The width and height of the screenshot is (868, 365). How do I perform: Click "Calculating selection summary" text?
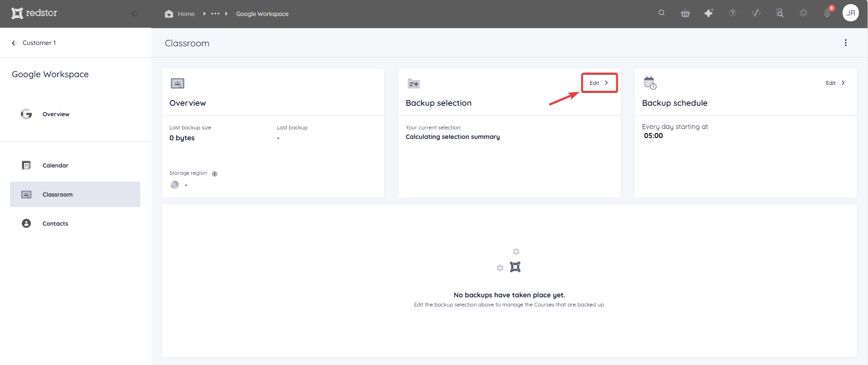453,137
